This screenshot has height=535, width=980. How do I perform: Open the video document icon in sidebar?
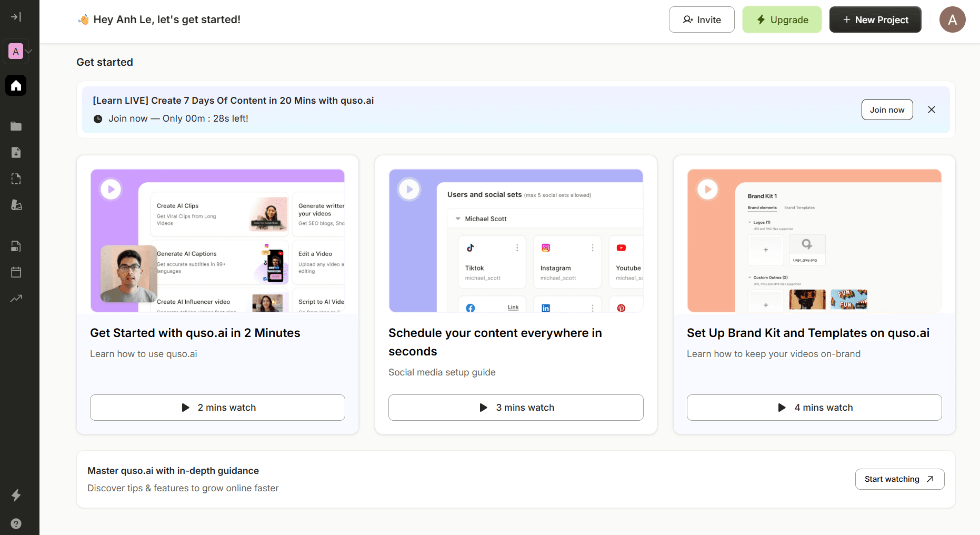(16, 246)
